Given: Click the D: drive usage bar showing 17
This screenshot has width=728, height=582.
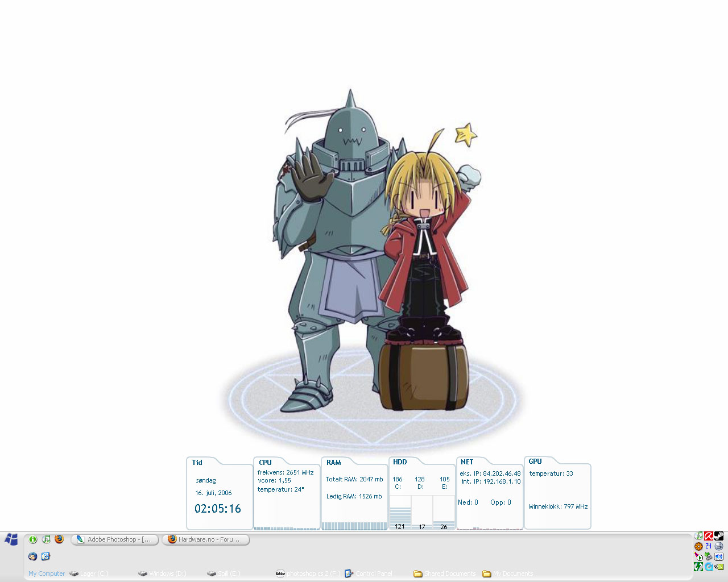Looking at the screenshot, I should pos(422,512).
